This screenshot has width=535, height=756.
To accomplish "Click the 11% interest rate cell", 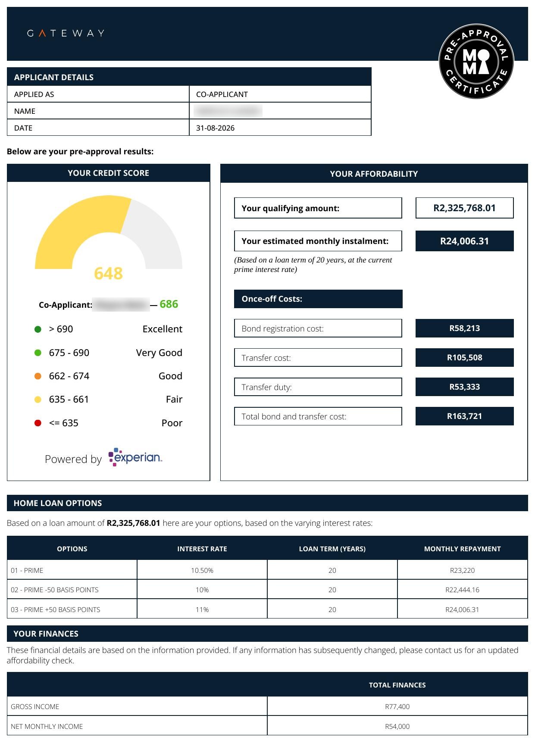I will click(x=202, y=609).
